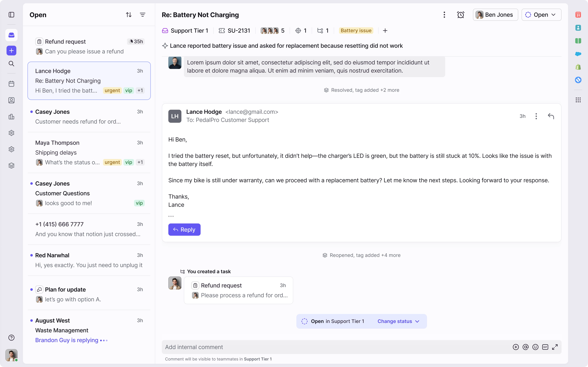
Task: Click the compose new plus button
Action: 11,50
